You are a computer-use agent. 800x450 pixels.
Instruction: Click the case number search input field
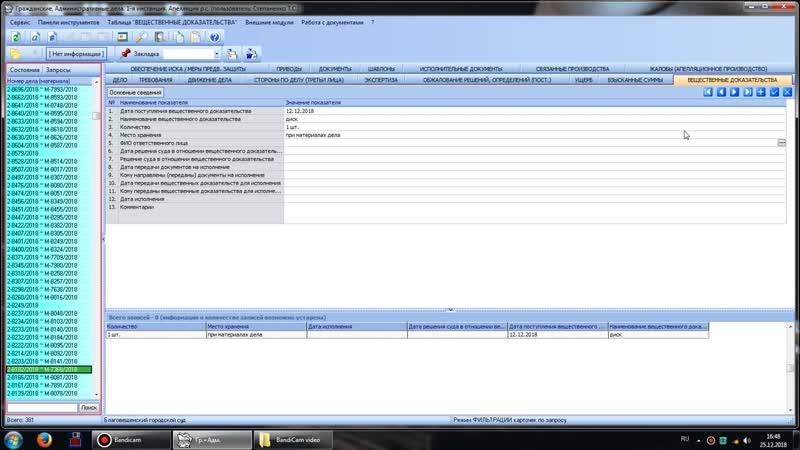click(40, 408)
